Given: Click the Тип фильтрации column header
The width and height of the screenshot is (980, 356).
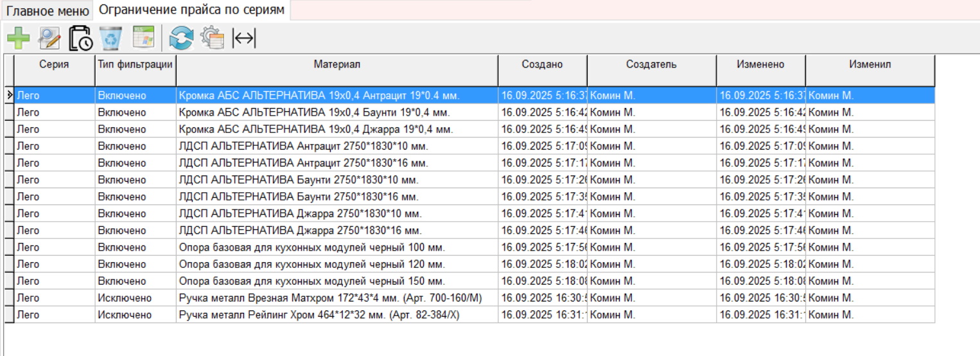Looking at the screenshot, I should (136, 65).
